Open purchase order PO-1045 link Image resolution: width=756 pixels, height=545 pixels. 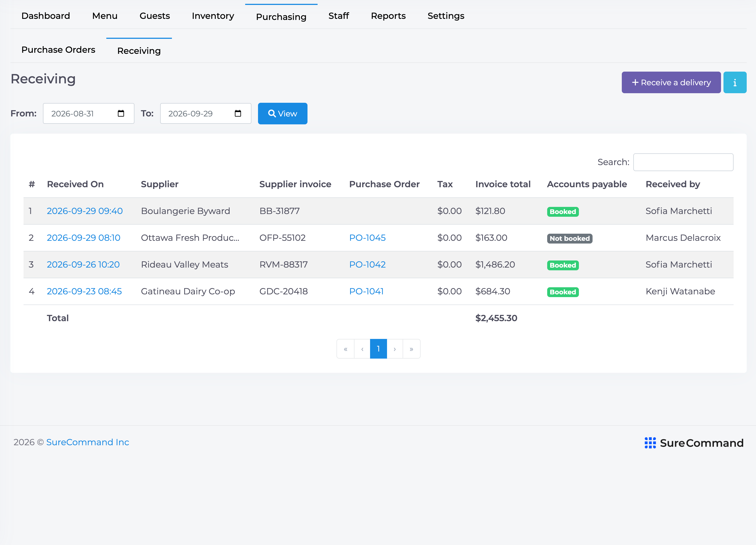[x=367, y=238]
